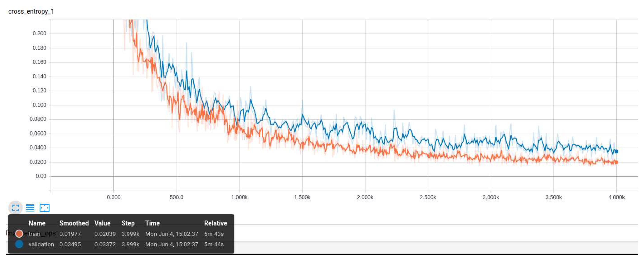Click the train run name in tooltip
Screen dimensions: 644x262
pyautogui.click(x=35, y=234)
